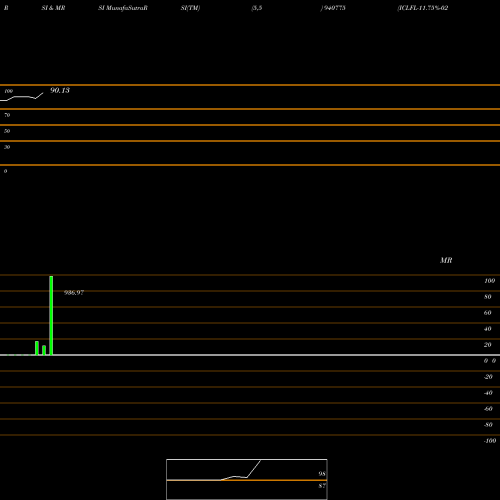Select the SI(TM) header label
The width and height of the screenshot is (500, 500).
coord(190,8)
